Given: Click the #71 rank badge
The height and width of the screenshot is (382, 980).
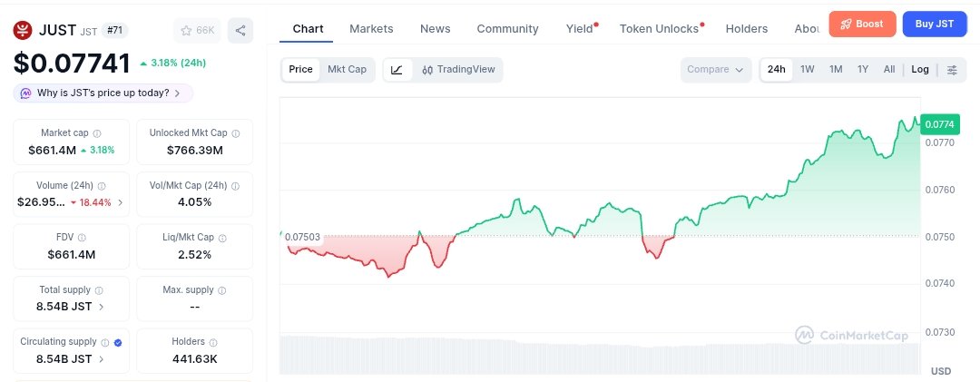Looking at the screenshot, I should tap(114, 30).
